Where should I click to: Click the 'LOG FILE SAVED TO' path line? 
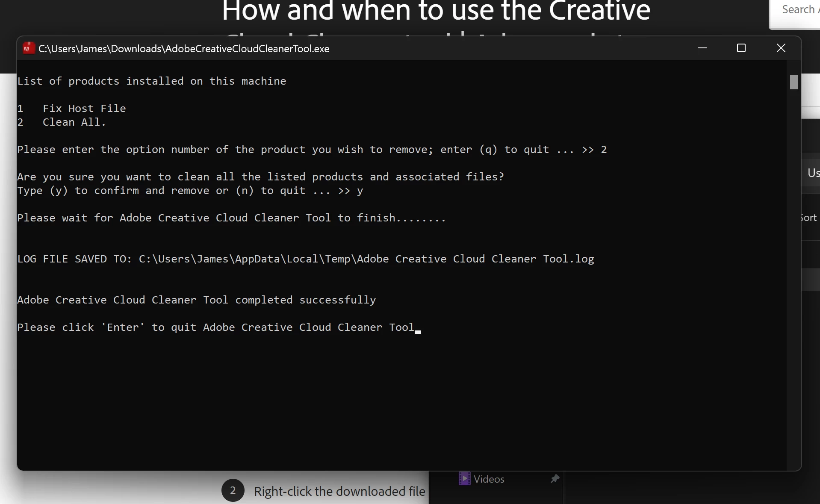(x=306, y=259)
